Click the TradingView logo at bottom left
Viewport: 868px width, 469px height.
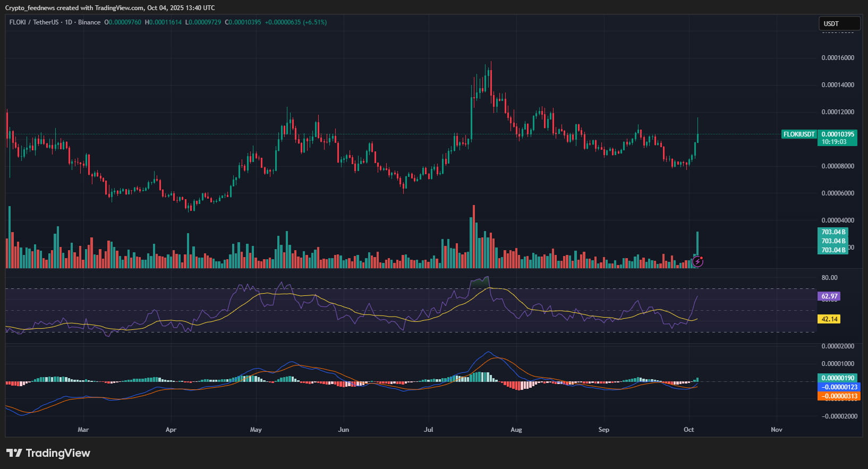pos(48,453)
